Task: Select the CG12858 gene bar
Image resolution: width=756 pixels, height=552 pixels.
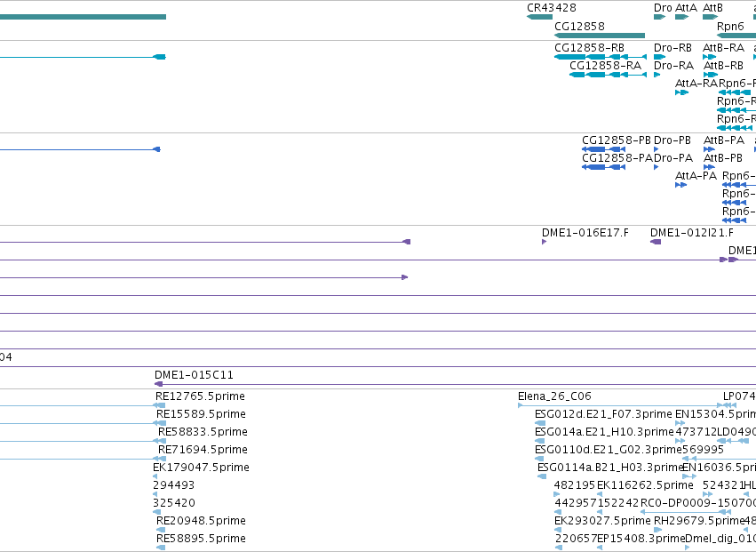Action: pos(600,36)
